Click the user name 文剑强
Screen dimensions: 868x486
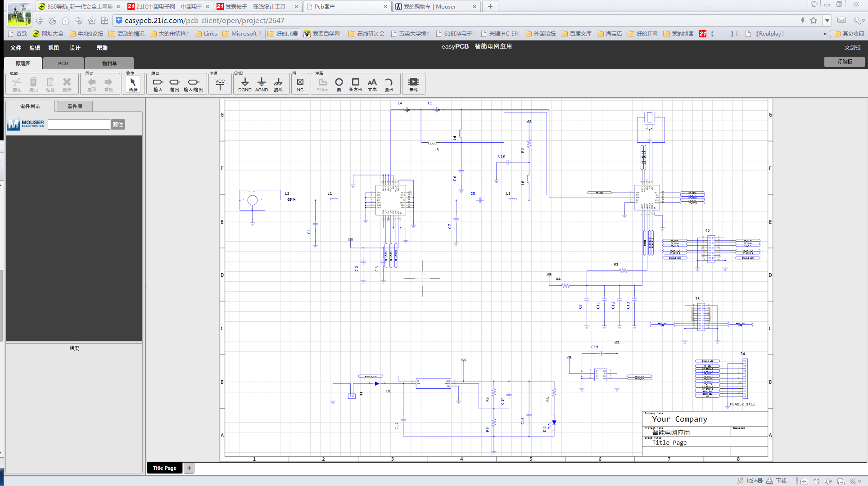point(852,47)
